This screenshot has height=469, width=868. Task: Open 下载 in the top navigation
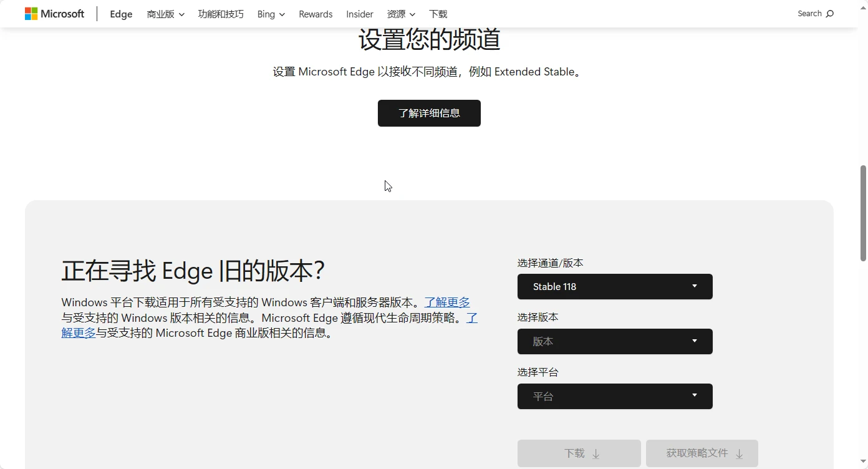coord(438,14)
